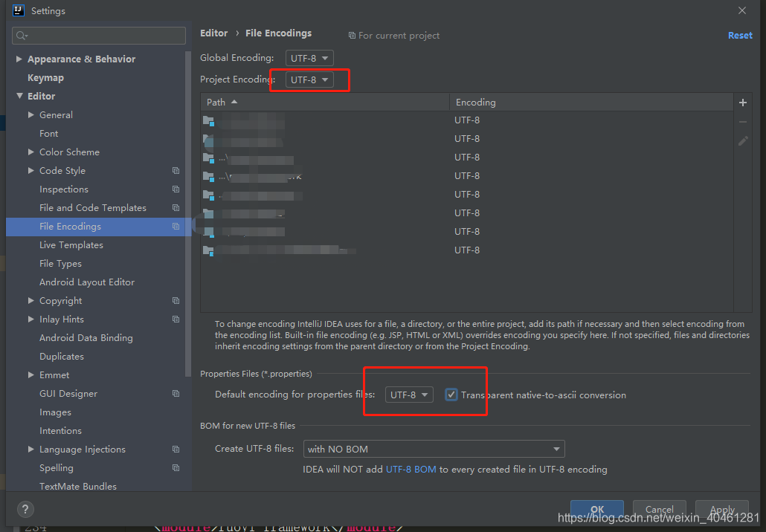This screenshot has height=532, width=766.
Task: Open the Project Encoding dropdown
Action: pyautogui.click(x=309, y=80)
